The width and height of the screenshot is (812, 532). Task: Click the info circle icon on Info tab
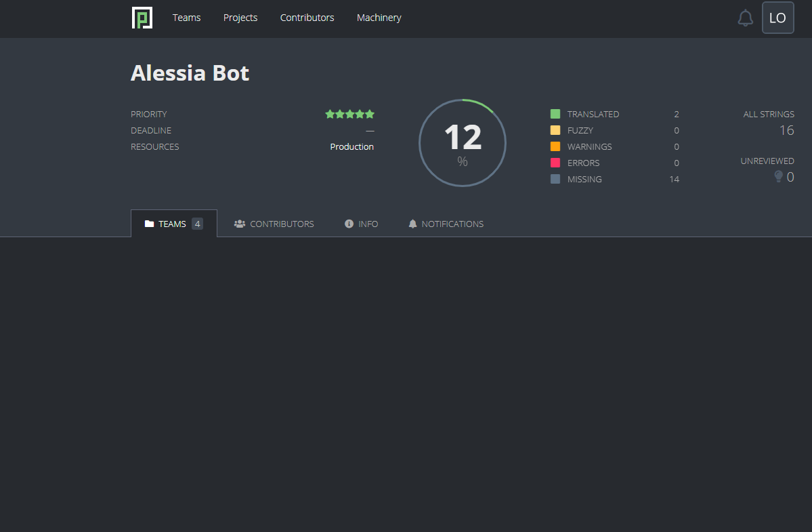click(x=348, y=223)
